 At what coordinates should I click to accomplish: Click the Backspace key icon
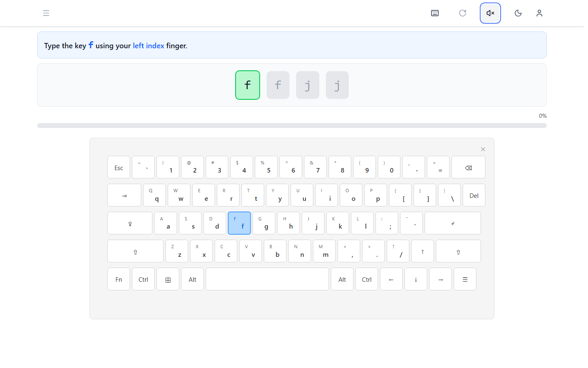click(x=468, y=167)
